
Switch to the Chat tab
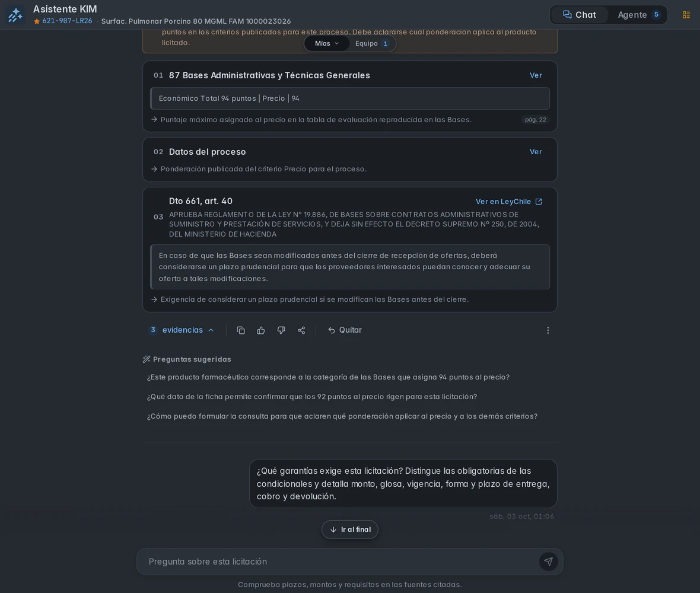580,15
